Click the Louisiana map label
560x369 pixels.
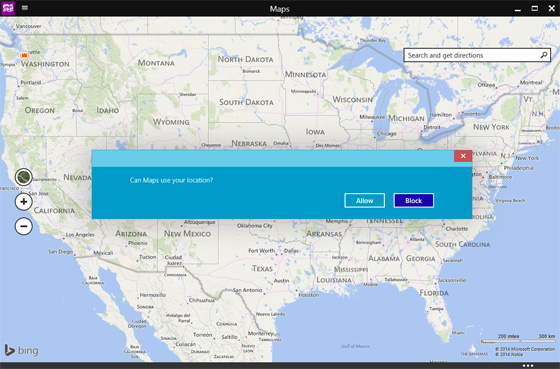[334, 280]
